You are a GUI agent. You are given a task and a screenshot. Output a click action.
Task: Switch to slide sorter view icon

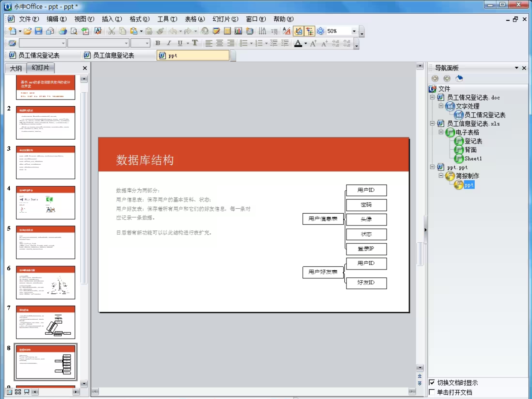tap(18, 392)
